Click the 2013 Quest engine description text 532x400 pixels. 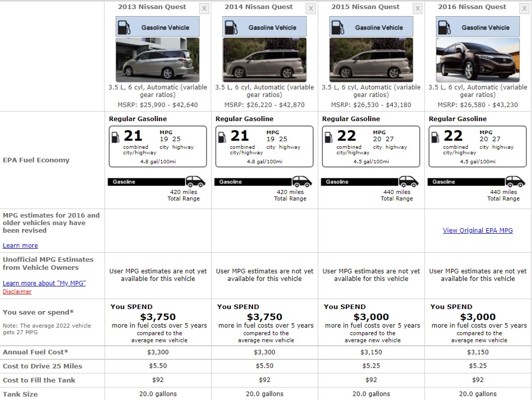pos(158,91)
